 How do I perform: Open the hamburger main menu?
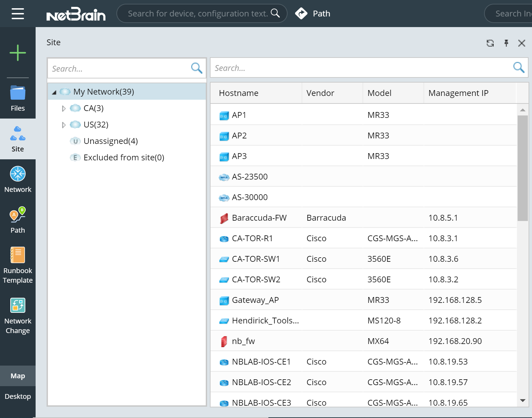coord(18,14)
